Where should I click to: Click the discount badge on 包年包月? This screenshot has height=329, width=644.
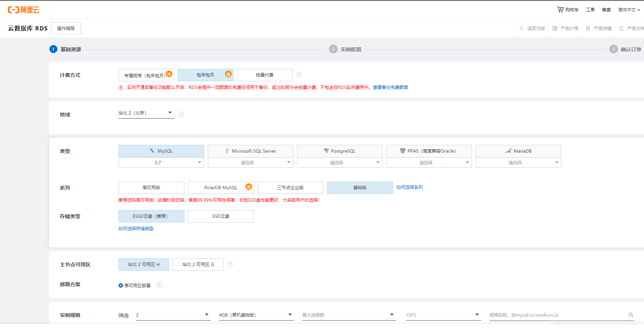click(x=228, y=74)
